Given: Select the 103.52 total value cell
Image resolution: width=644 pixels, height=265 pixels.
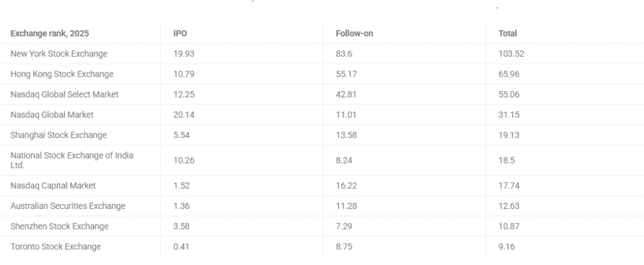Looking at the screenshot, I should point(511,54).
